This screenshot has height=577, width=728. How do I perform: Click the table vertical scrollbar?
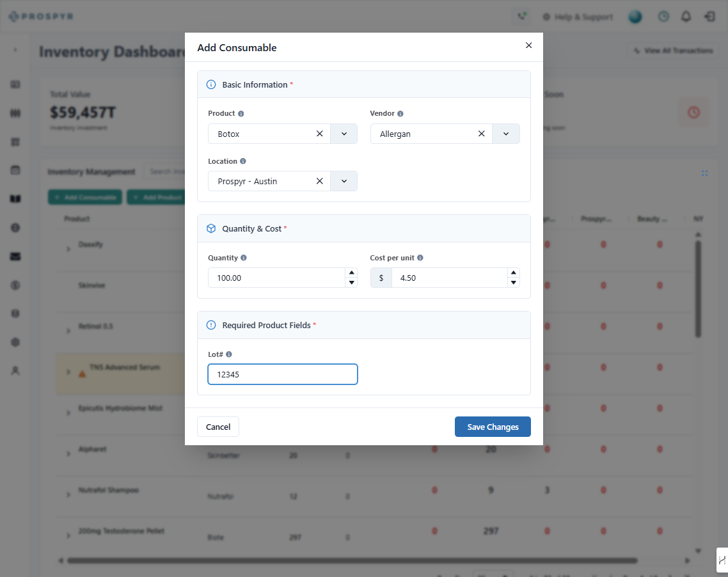[x=698, y=288]
